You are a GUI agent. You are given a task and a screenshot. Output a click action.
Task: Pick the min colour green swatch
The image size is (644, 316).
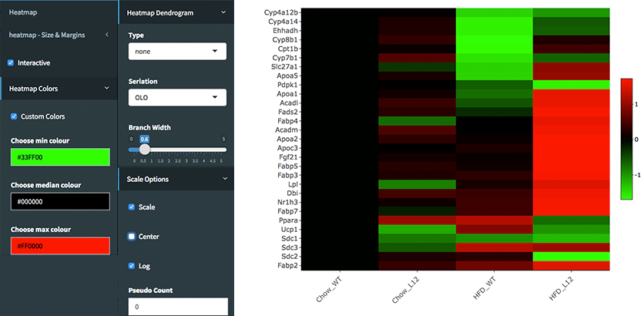(x=60, y=157)
